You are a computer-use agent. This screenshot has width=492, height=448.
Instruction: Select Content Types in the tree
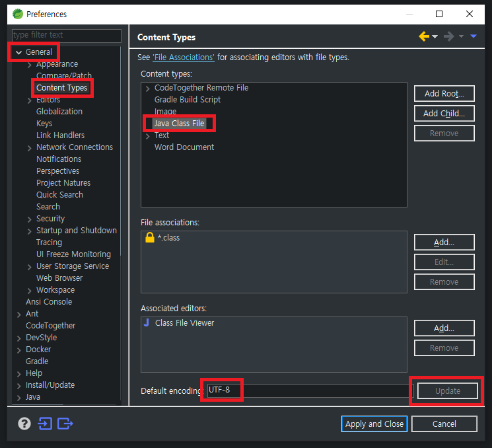62,88
